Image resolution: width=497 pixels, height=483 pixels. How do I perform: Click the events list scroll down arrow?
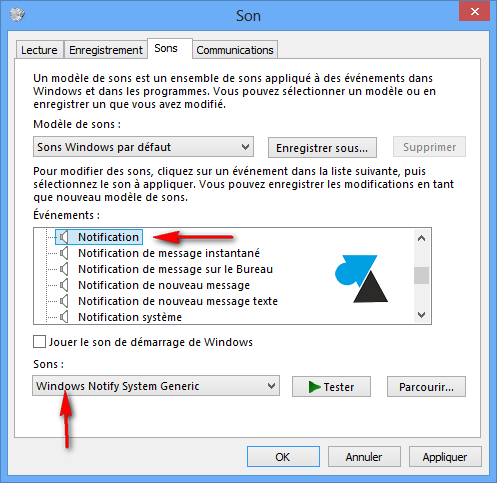tap(421, 315)
